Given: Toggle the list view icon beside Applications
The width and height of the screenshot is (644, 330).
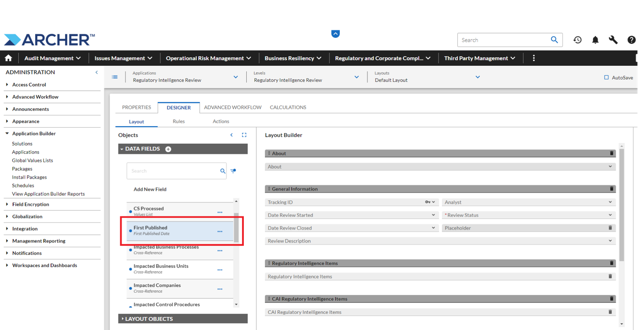Looking at the screenshot, I should pyautogui.click(x=115, y=77).
